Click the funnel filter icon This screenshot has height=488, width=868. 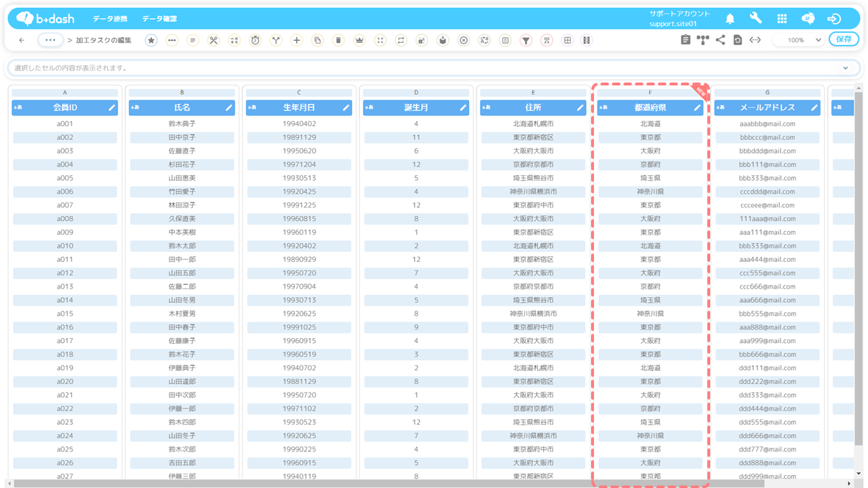click(x=526, y=40)
